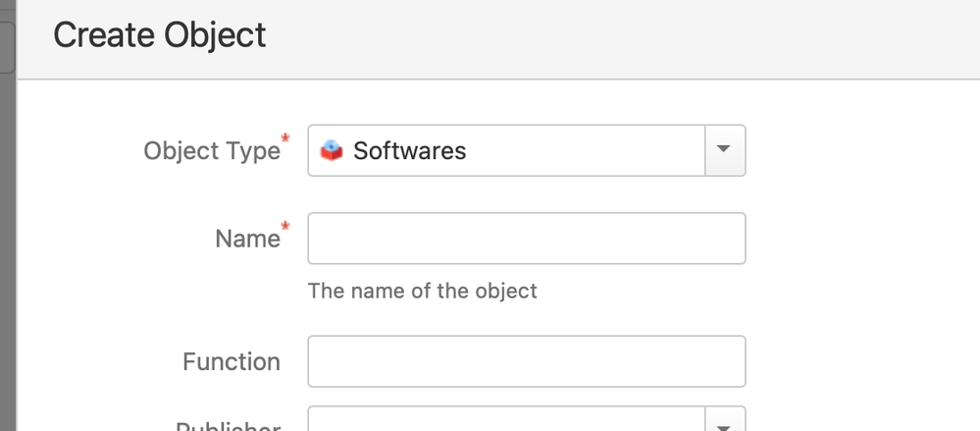980x431 pixels.
Task: Click the Create Object dialog heading
Action: (x=159, y=35)
